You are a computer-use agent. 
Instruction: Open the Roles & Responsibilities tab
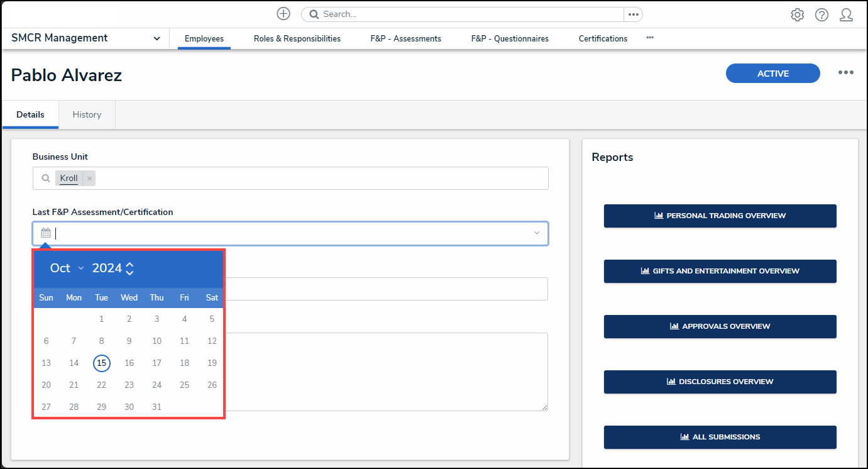pos(297,39)
